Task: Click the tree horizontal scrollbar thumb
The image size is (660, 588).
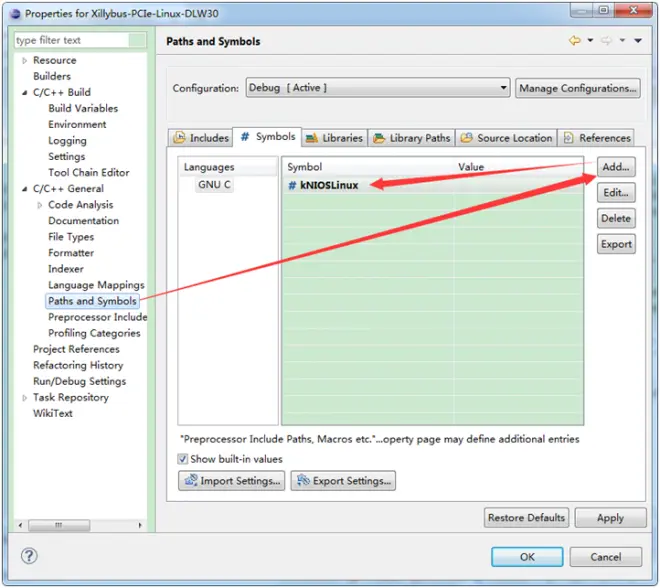Action: (59, 525)
